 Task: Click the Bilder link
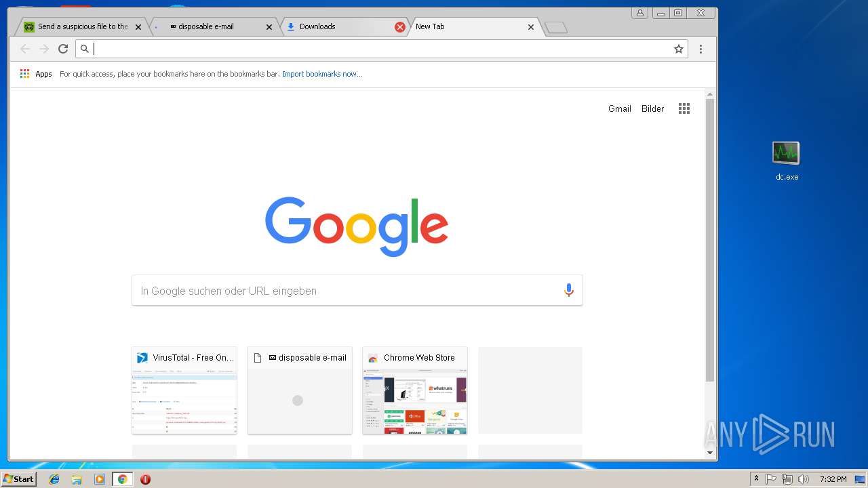point(653,108)
